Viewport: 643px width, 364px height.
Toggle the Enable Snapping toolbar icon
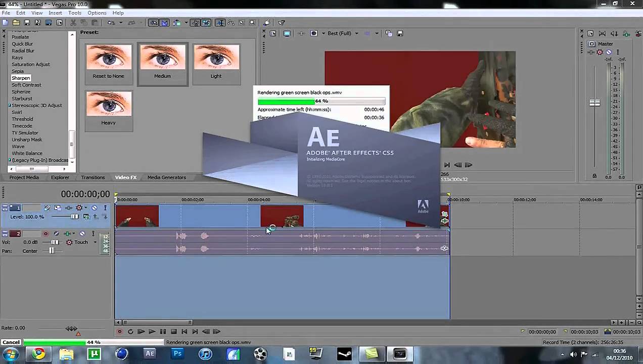pos(153,23)
